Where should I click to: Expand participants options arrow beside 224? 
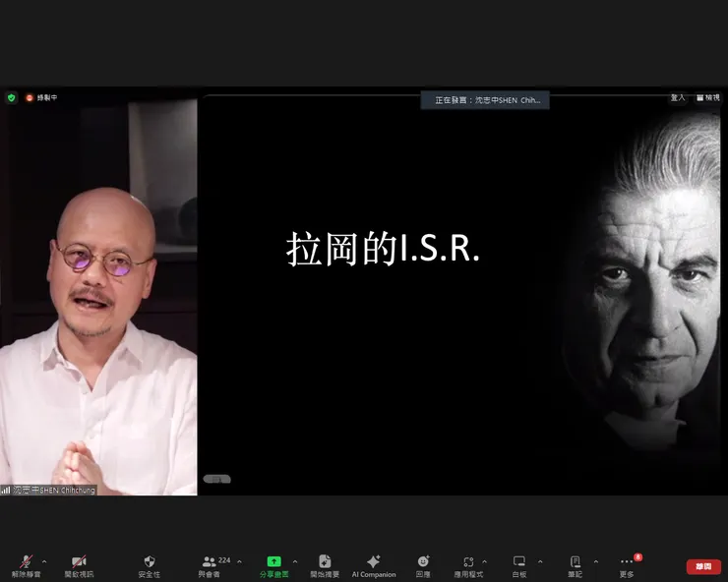[239, 561]
